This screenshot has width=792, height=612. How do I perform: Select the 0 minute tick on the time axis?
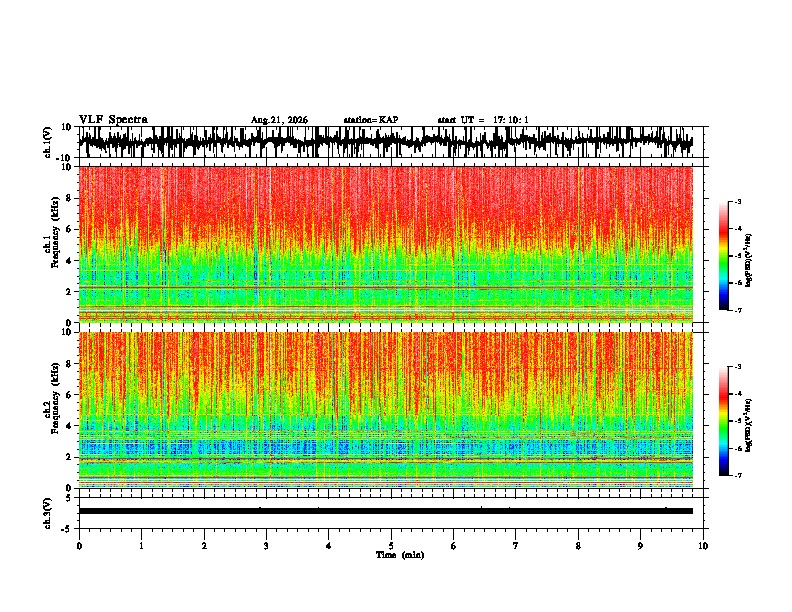tap(79, 546)
